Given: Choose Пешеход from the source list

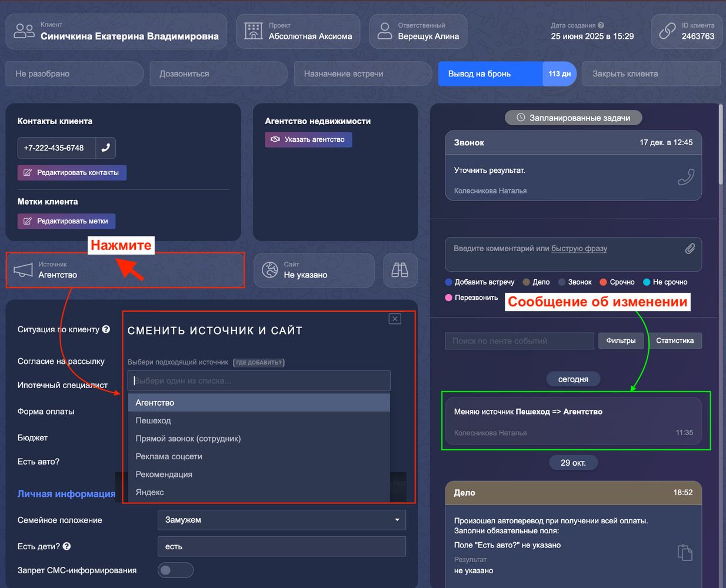Looking at the screenshot, I should (154, 420).
